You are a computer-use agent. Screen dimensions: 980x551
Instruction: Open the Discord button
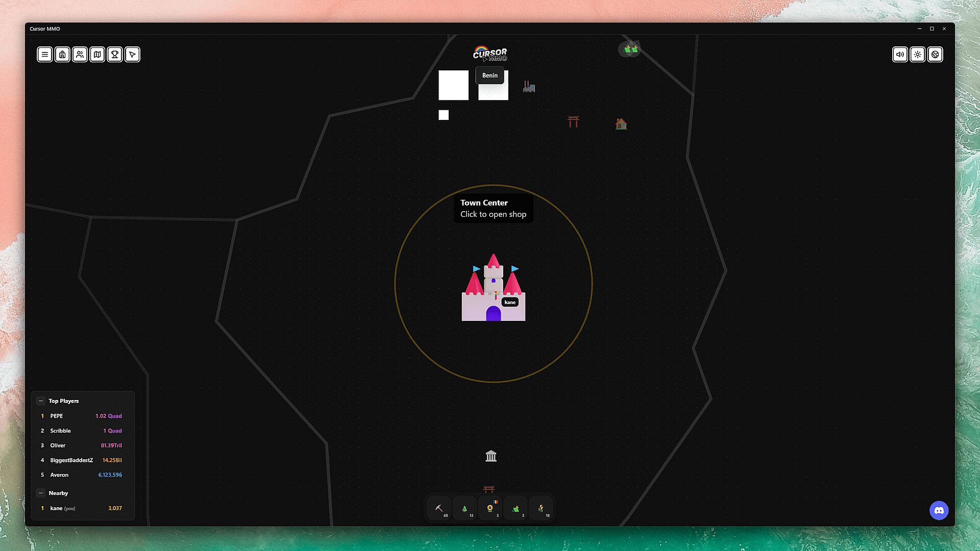coord(939,510)
